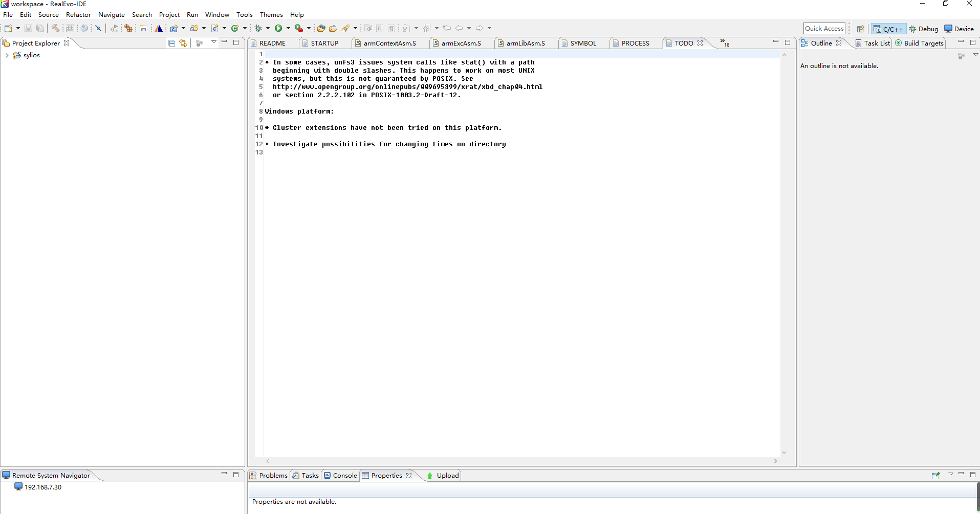Click the Quick Access search field

(824, 28)
